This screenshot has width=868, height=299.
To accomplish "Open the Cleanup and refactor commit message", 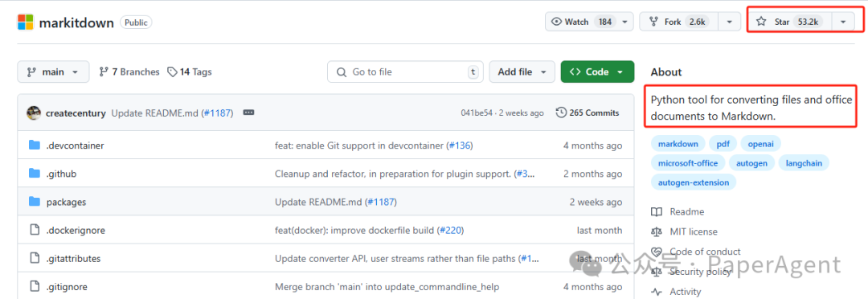I will [x=394, y=174].
